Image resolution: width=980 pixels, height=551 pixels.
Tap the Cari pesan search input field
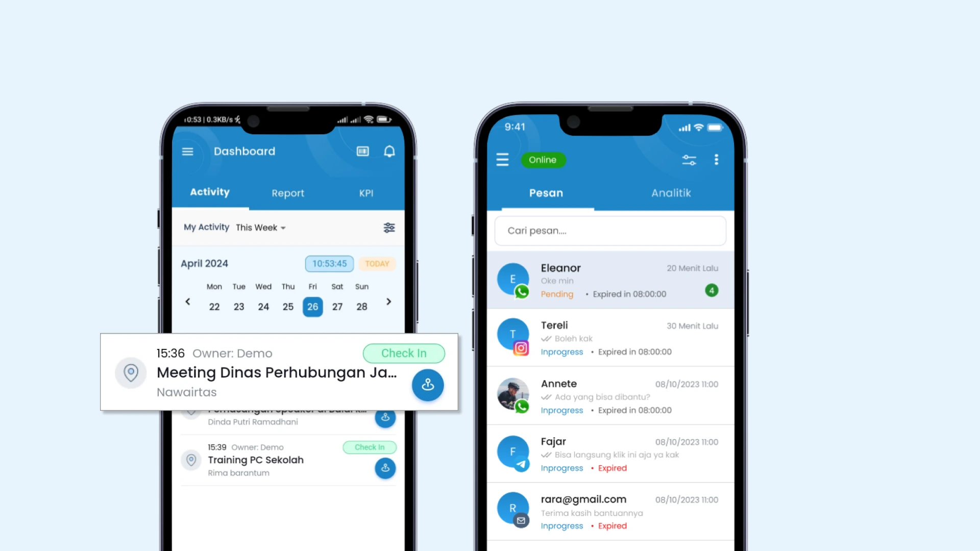tap(610, 230)
